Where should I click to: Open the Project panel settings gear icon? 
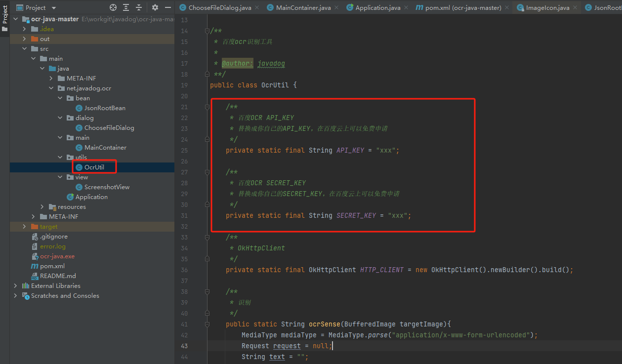(155, 7)
